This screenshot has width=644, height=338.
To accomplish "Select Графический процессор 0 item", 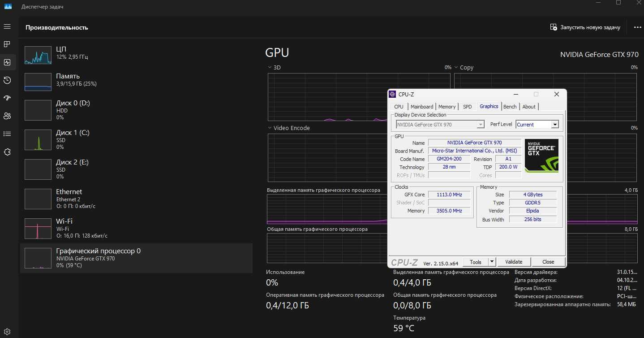I will 136,258.
